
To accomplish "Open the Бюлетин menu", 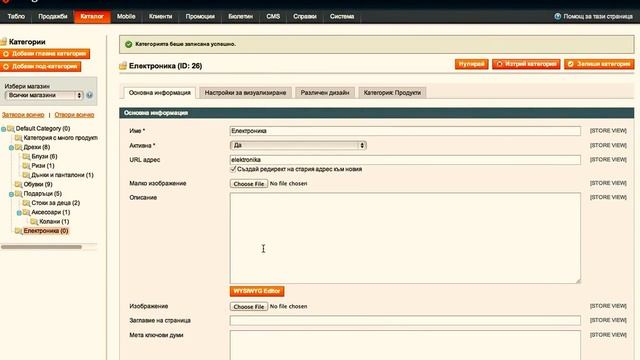I will tap(240, 16).
